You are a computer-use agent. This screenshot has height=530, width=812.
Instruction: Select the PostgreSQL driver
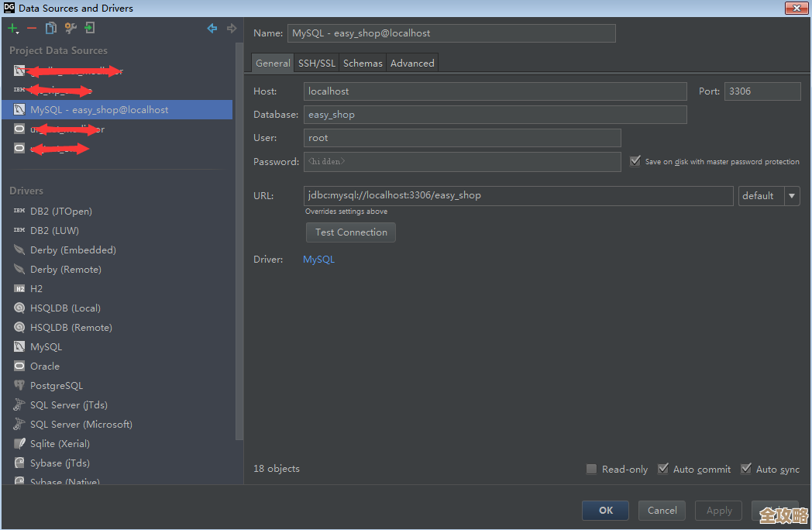pyautogui.click(x=56, y=385)
